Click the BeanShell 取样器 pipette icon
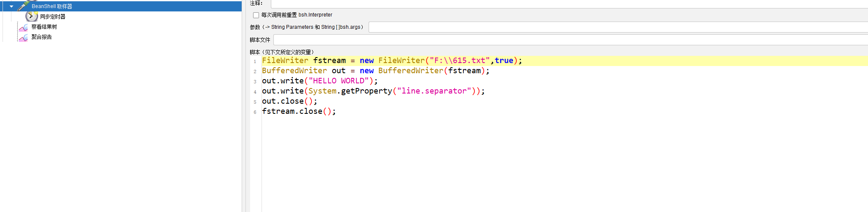The height and width of the screenshot is (212, 868). click(x=23, y=6)
